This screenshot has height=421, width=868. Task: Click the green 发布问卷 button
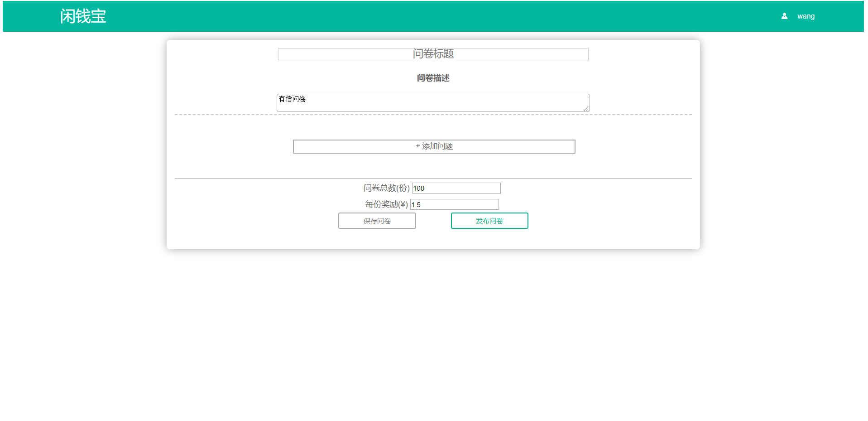click(x=489, y=221)
